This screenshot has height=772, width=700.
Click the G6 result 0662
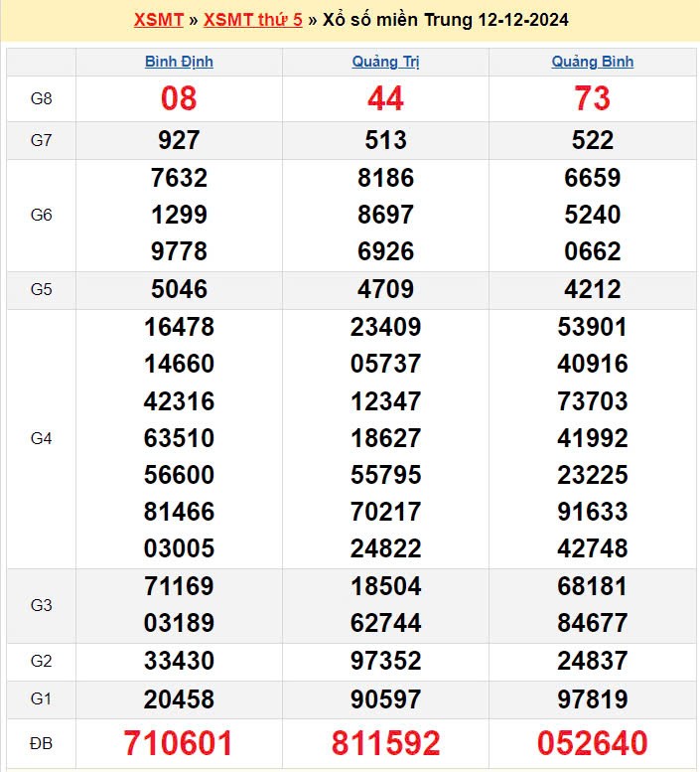click(x=593, y=252)
